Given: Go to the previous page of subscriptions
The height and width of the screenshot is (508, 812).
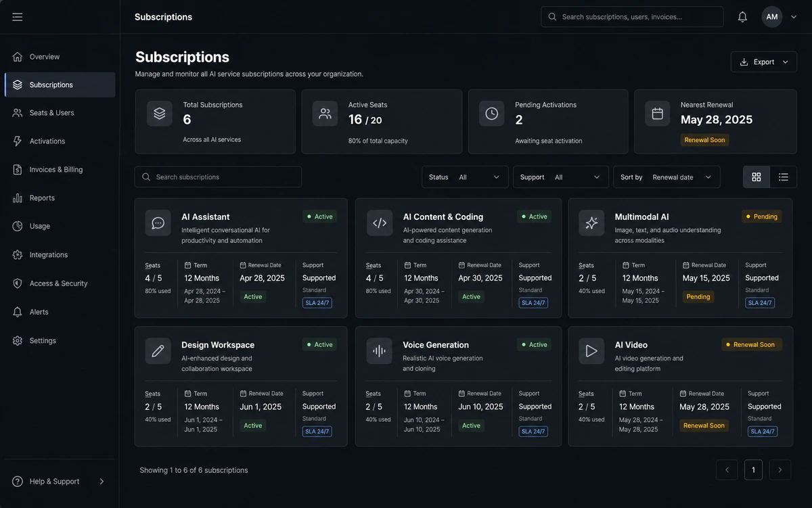Looking at the screenshot, I should [x=727, y=470].
